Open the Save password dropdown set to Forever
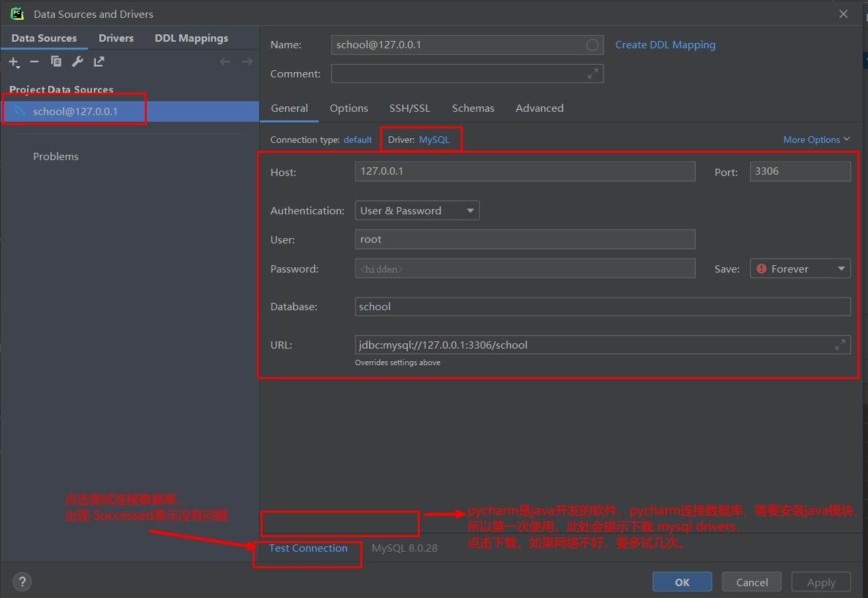 point(800,269)
